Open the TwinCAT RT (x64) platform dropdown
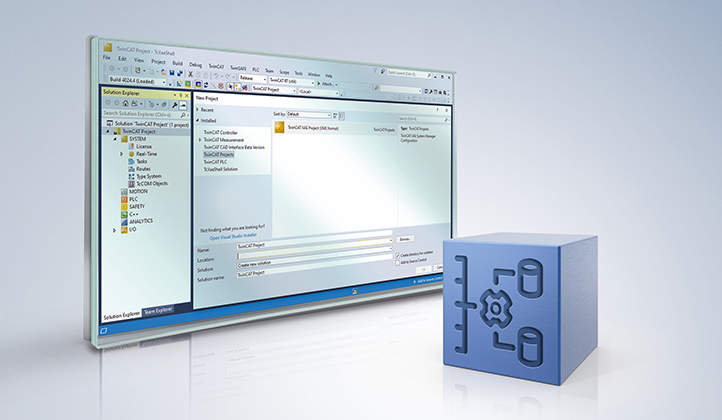 [x=291, y=82]
